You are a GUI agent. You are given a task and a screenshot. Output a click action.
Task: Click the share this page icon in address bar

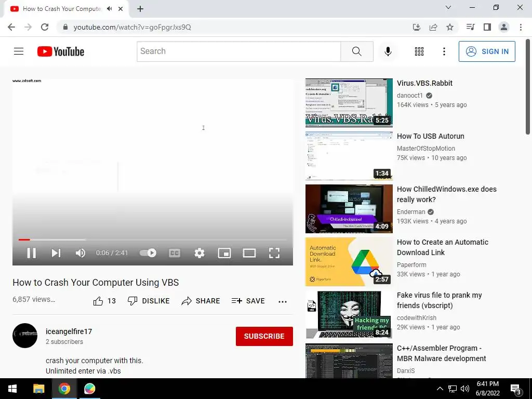[x=433, y=27]
